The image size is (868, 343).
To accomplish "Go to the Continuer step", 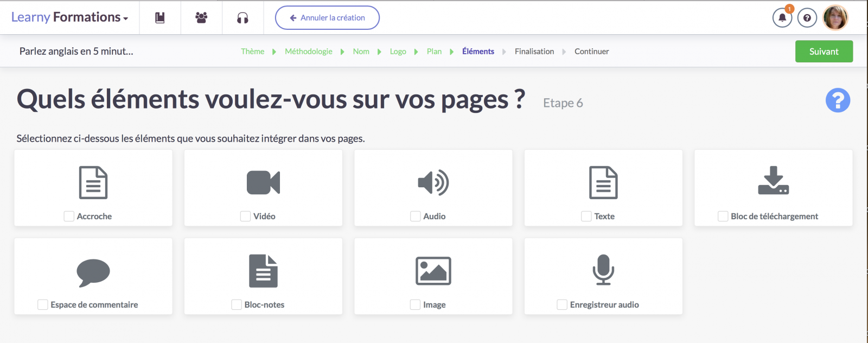I will click(592, 52).
